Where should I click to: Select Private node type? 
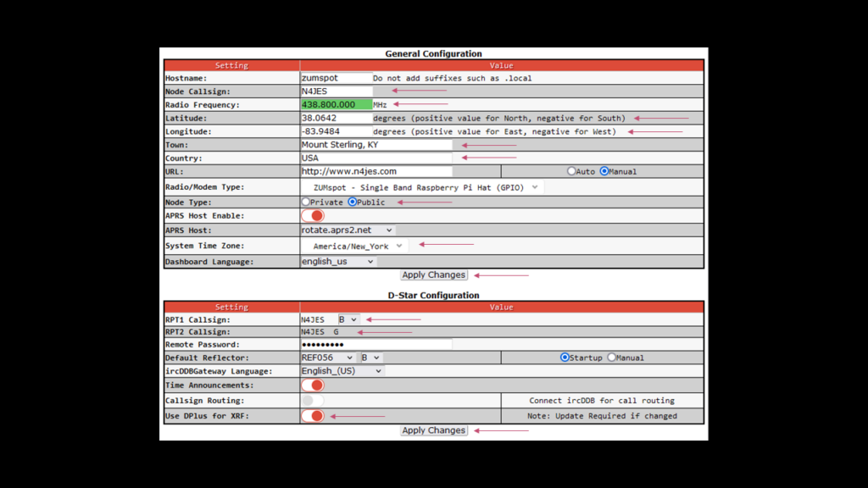305,202
